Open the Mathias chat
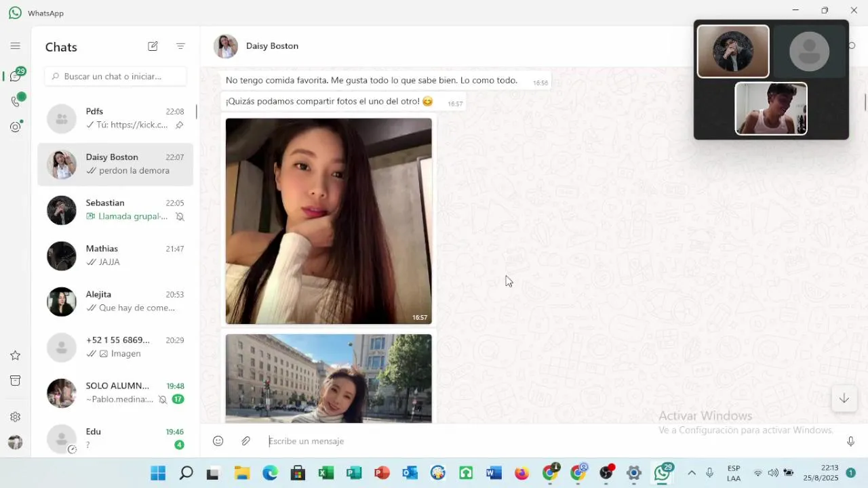This screenshot has width=868, height=488. point(115,256)
